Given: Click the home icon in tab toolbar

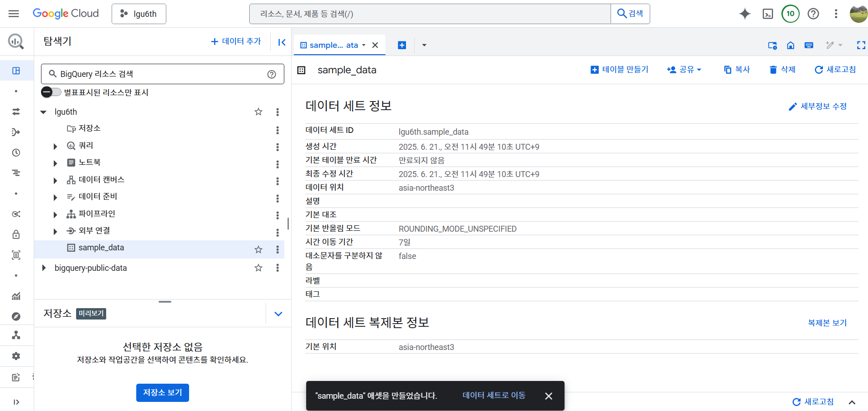Looking at the screenshot, I should [791, 45].
